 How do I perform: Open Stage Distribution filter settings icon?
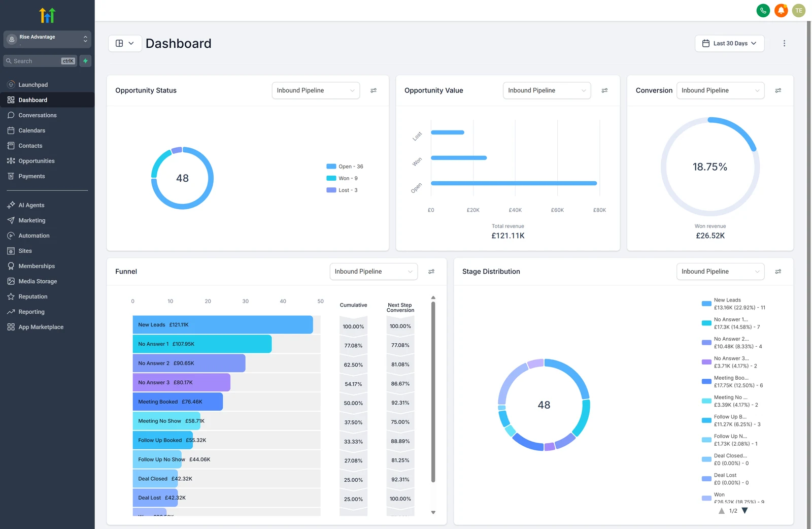tap(778, 272)
